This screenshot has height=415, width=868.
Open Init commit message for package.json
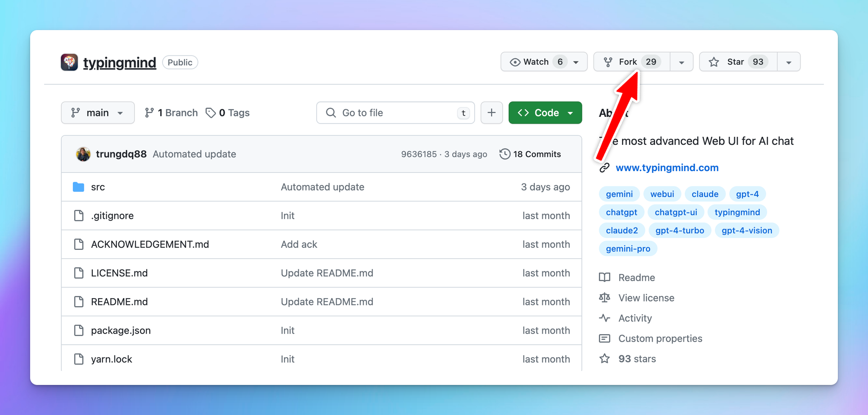287,330
